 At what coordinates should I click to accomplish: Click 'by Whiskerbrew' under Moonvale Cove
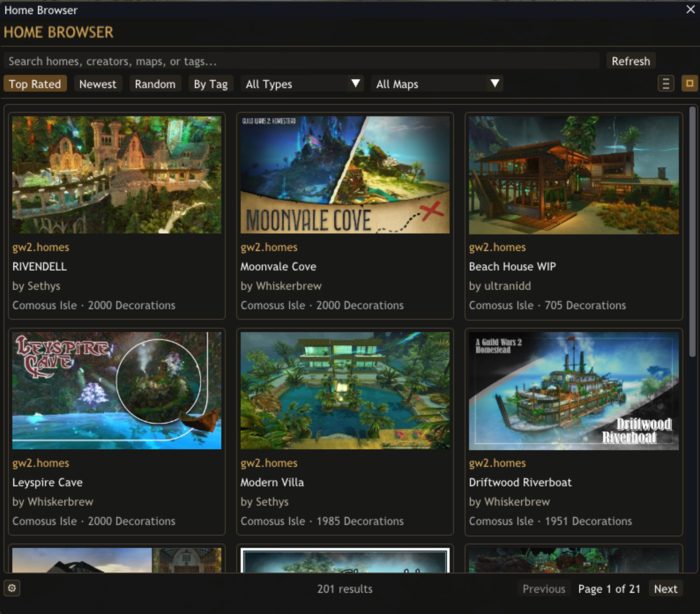[281, 286]
